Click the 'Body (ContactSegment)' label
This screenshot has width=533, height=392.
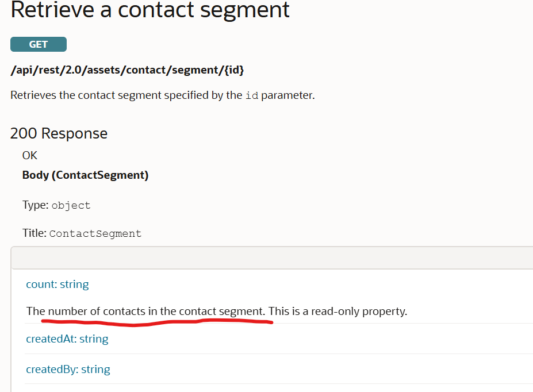click(x=85, y=175)
